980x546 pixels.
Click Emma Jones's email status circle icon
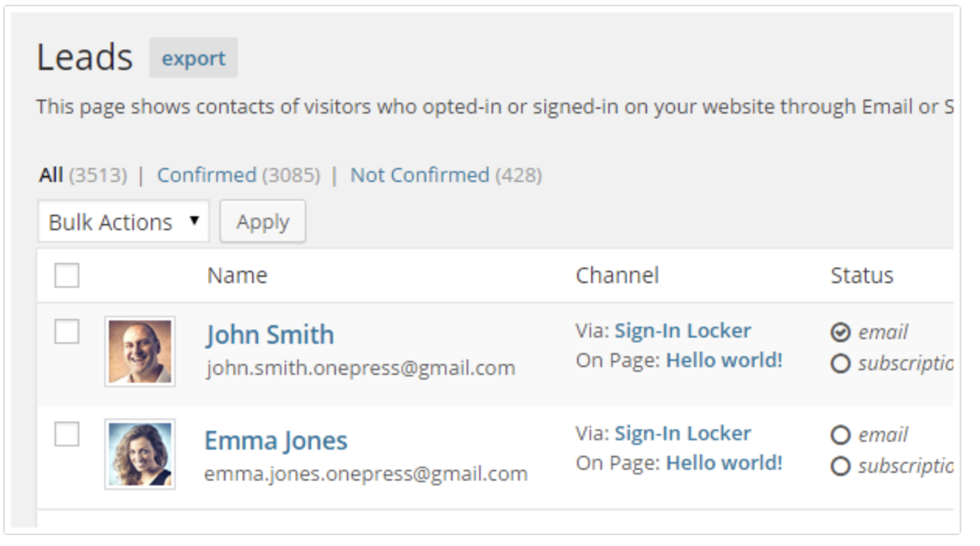click(x=840, y=435)
